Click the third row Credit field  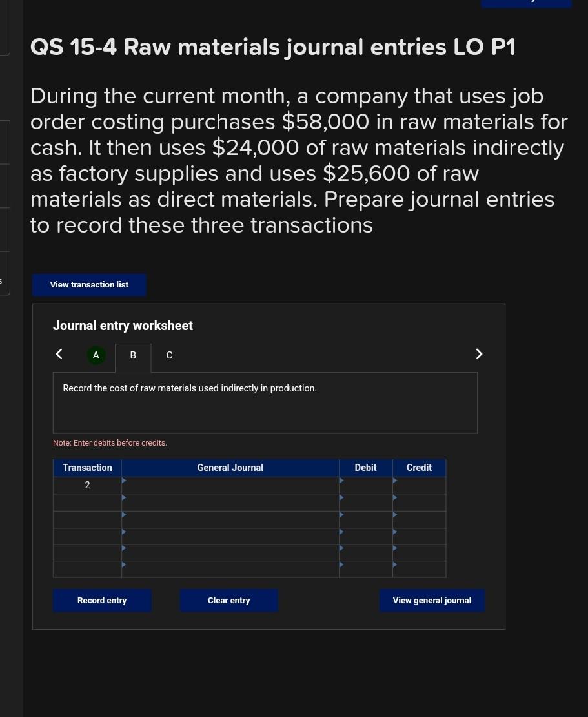pyautogui.click(x=420, y=519)
